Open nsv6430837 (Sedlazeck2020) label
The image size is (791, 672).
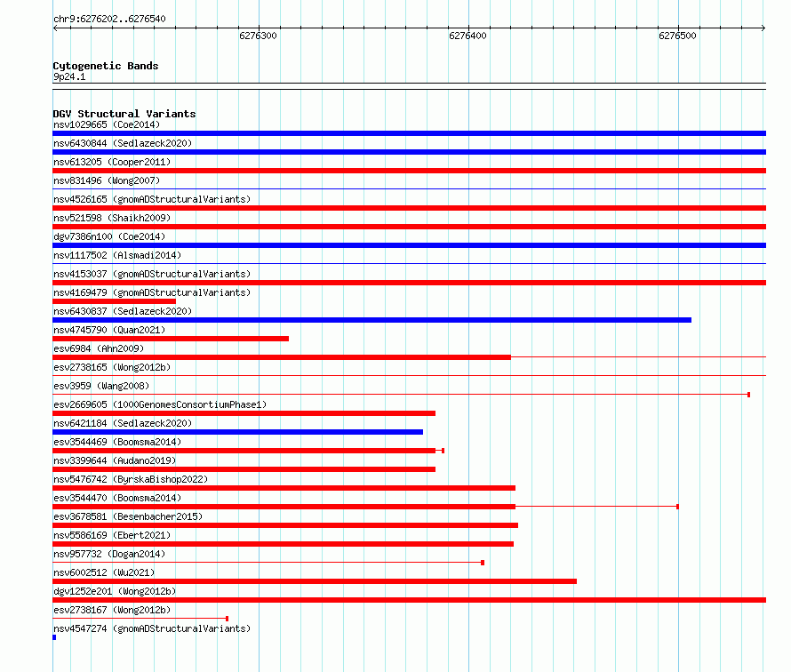[123, 311]
